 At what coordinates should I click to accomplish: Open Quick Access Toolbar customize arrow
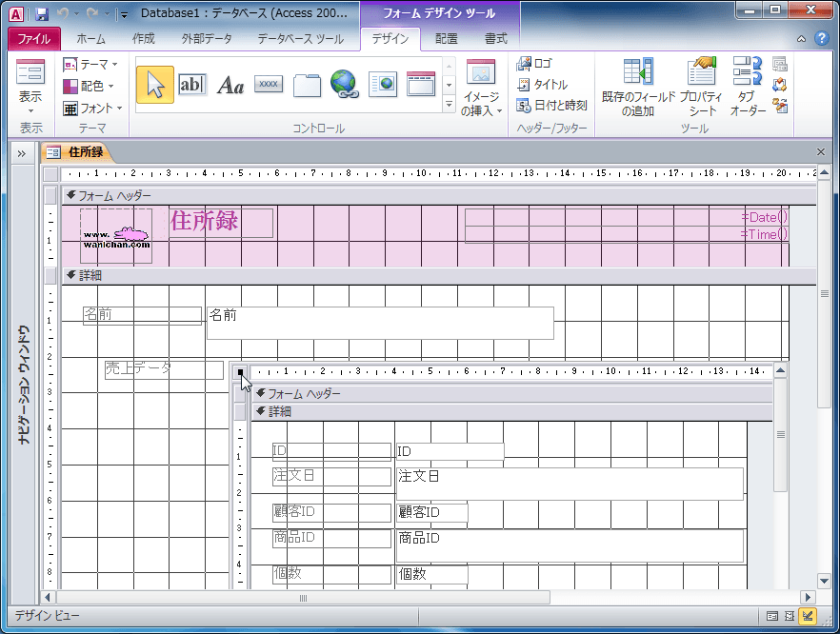pyautogui.click(x=124, y=14)
